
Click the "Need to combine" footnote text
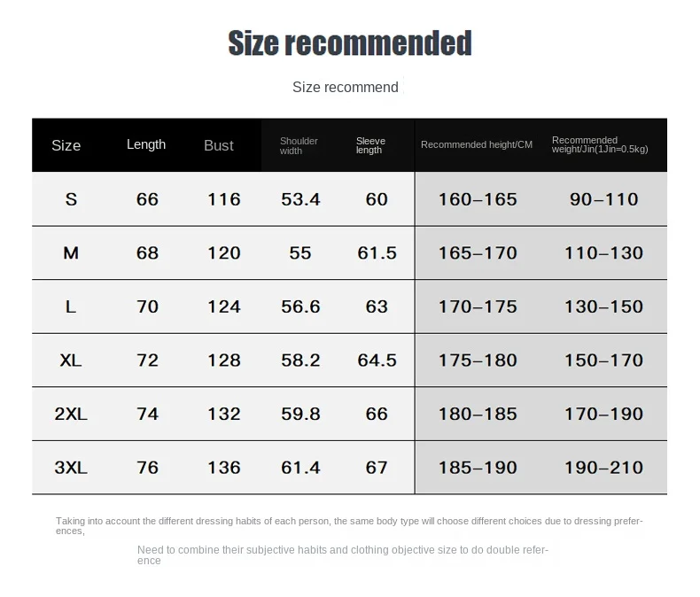[342, 555]
